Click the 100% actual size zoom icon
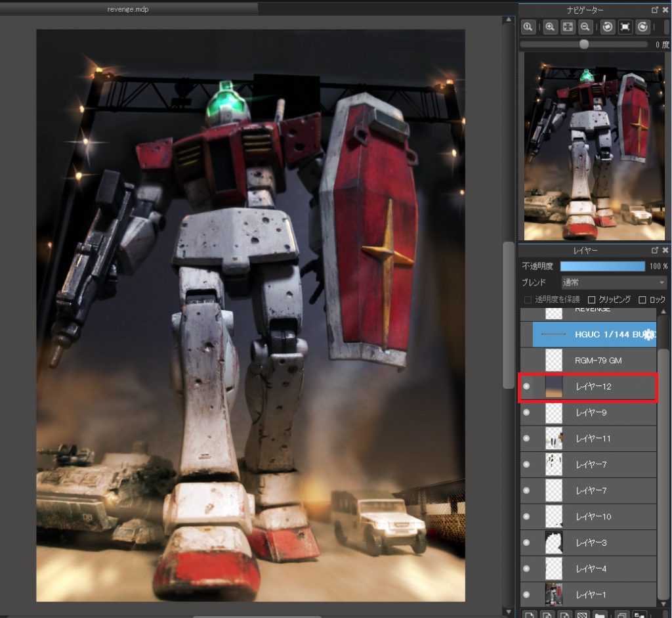The width and height of the screenshot is (672, 618). click(528, 27)
